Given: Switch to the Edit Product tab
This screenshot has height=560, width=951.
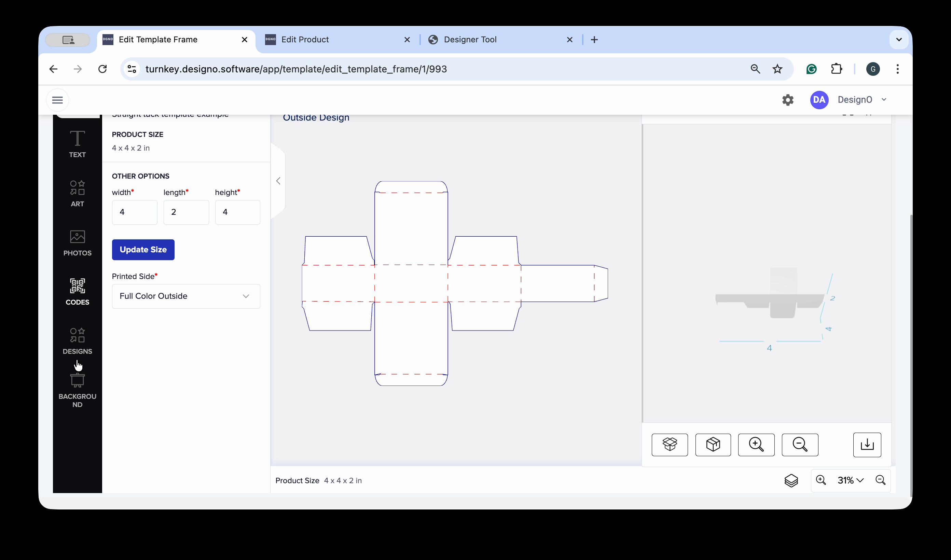Looking at the screenshot, I should [x=305, y=40].
